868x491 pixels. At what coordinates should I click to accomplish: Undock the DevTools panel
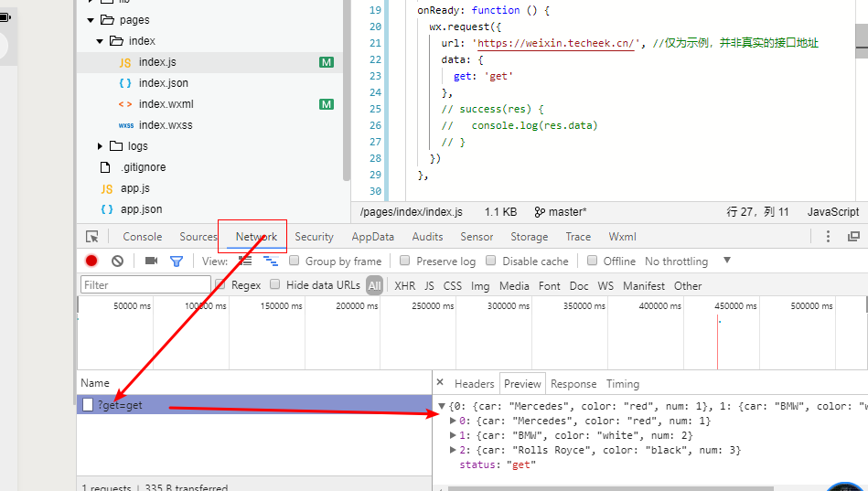[x=853, y=237]
